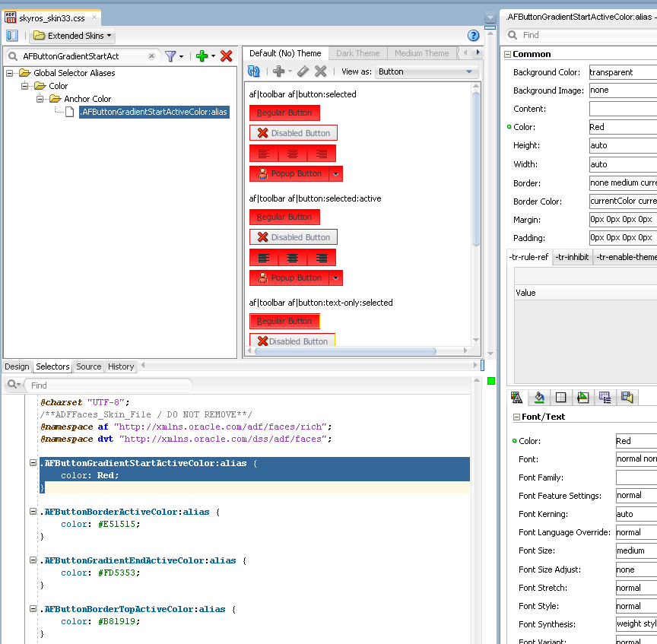Image resolution: width=657 pixels, height=644 pixels.
Task: Select .AFButtonGradientStartActiveColor:alias tree item
Action: [x=154, y=112]
